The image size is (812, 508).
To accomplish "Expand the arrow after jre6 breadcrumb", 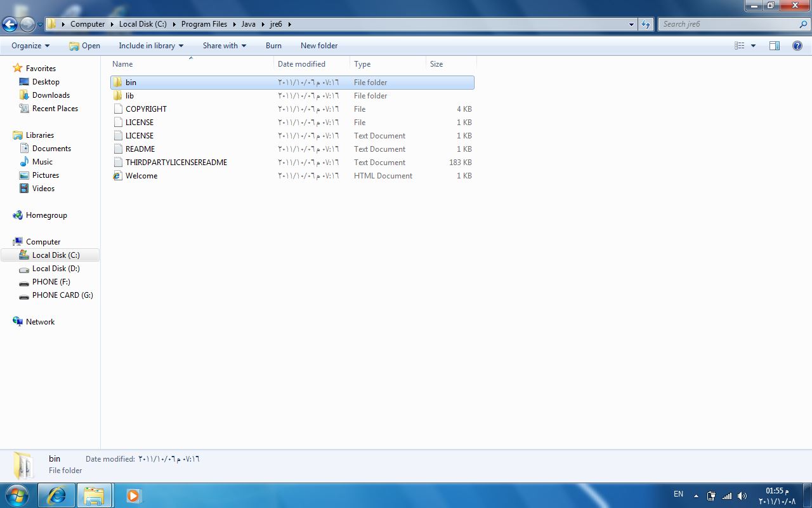I will point(290,24).
